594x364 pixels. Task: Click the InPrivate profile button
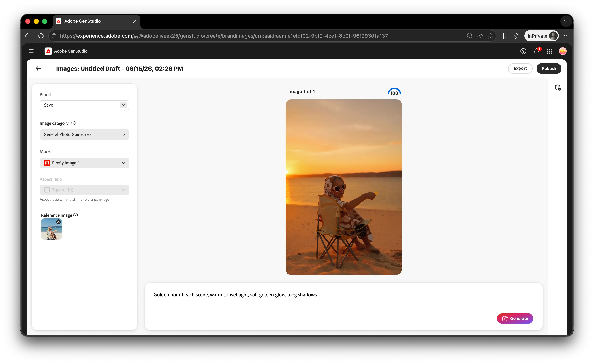tap(542, 36)
